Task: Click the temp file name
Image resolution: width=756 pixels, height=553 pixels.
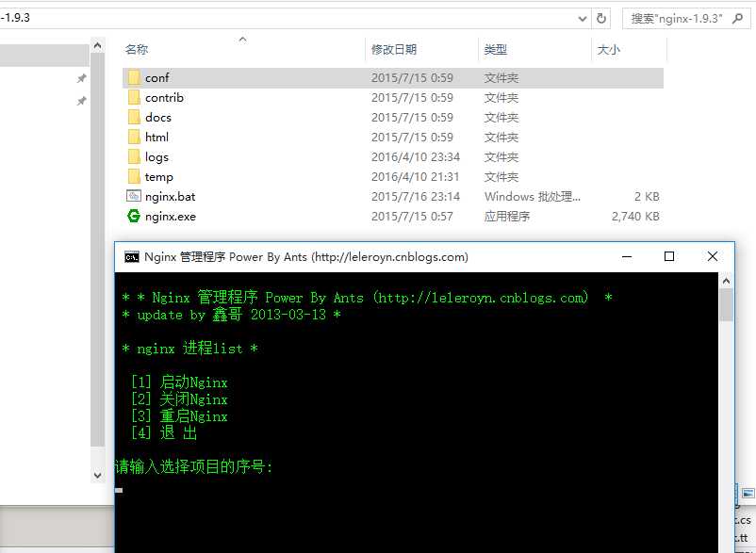Action: [159, 177]
